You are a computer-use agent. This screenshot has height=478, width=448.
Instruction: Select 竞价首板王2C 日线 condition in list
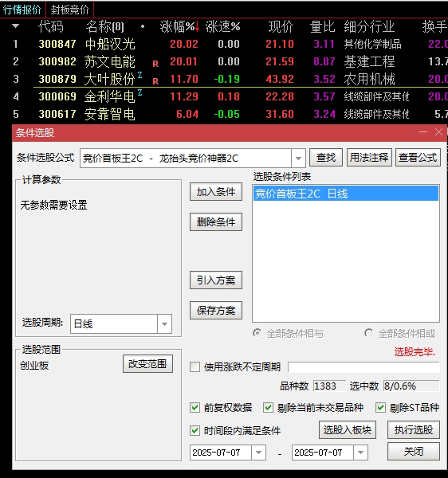345,194
